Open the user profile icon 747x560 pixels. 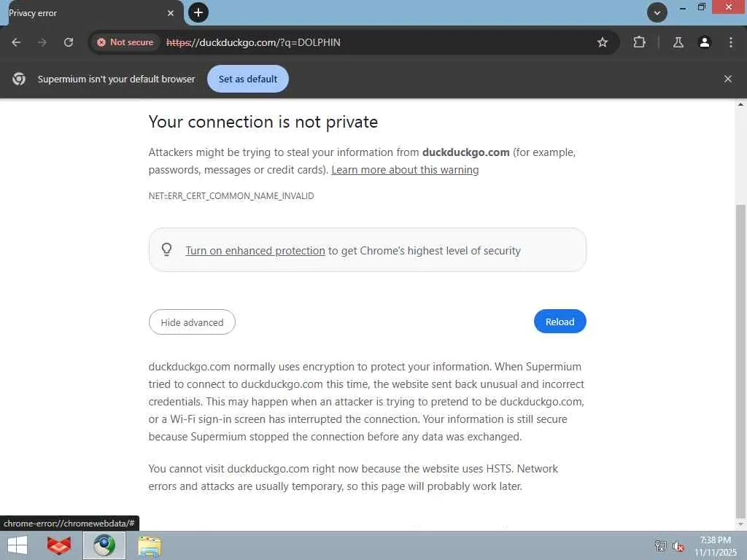click(x=705, y=42)
